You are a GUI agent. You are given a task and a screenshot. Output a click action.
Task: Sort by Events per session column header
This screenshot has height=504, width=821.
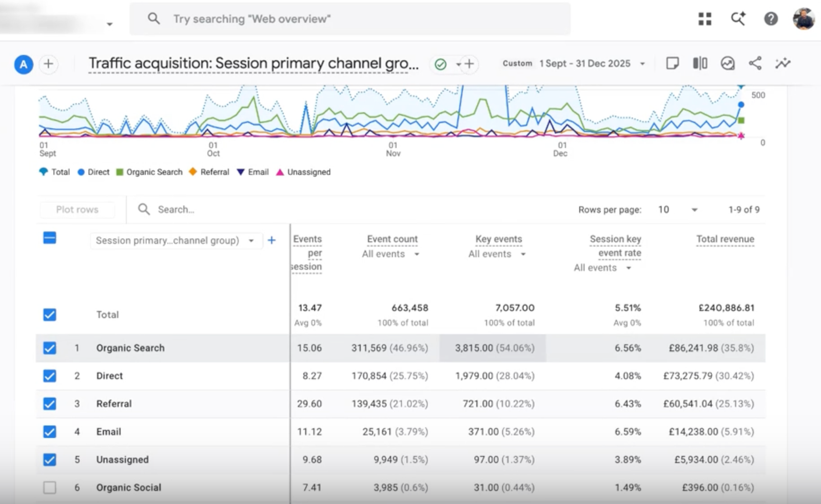(x=307, y=253)
